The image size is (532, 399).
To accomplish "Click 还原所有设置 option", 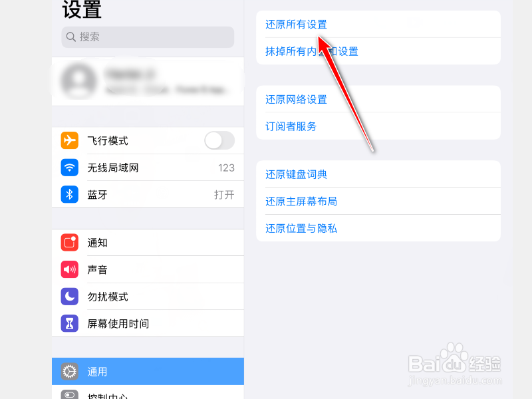I will pos(378,25).
